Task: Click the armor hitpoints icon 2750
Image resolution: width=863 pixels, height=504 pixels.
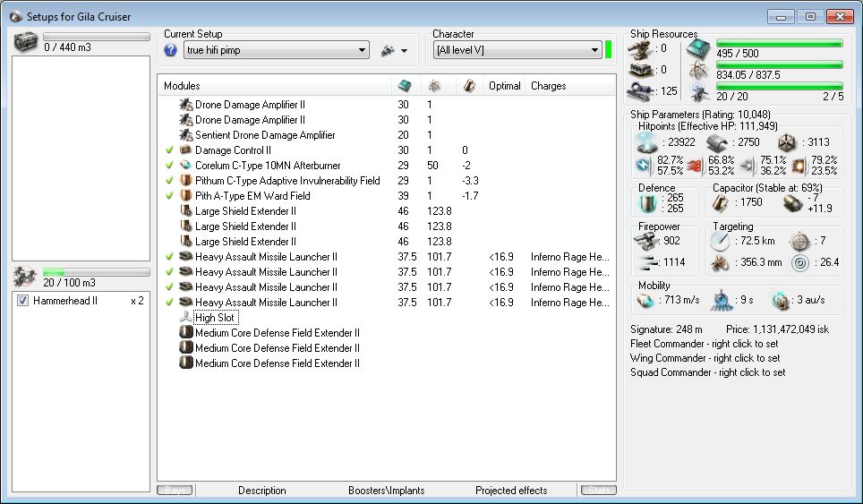Action: pyautogui.click(x=717, y=142)
